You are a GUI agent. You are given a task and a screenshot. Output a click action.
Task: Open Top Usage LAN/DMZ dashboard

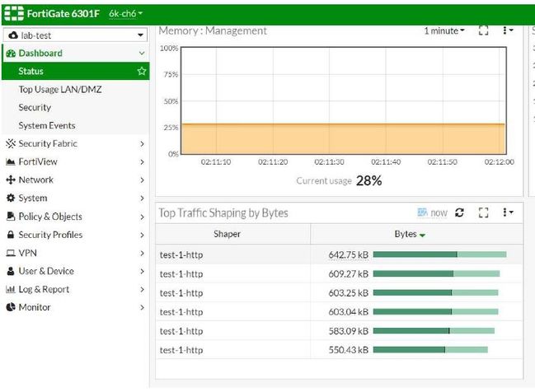point(60,89)
